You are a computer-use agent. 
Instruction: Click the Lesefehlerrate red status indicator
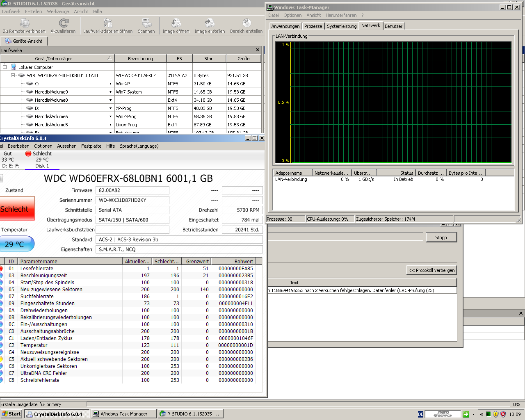[x=1, y=268]
